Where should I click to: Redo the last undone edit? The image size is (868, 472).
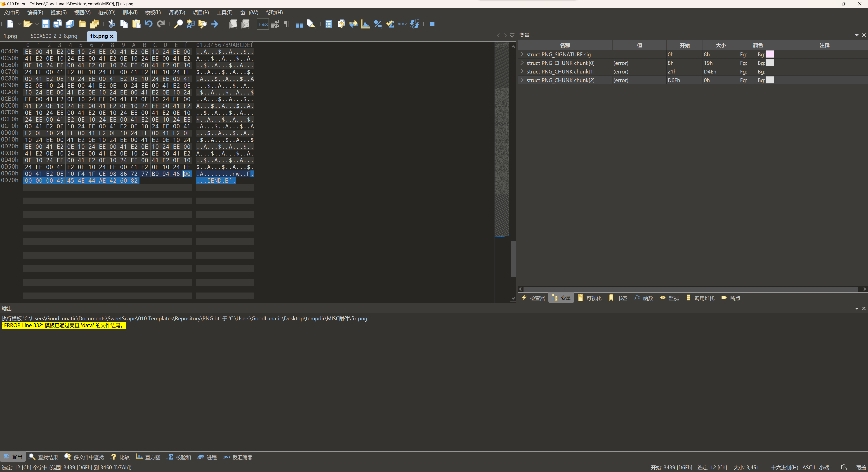161,24
